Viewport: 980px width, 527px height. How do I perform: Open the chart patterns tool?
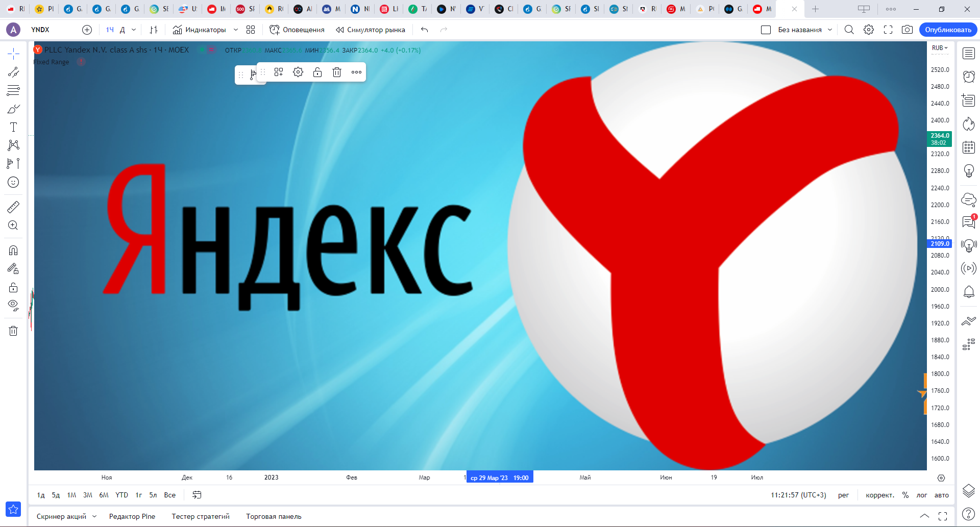point(13,145)
